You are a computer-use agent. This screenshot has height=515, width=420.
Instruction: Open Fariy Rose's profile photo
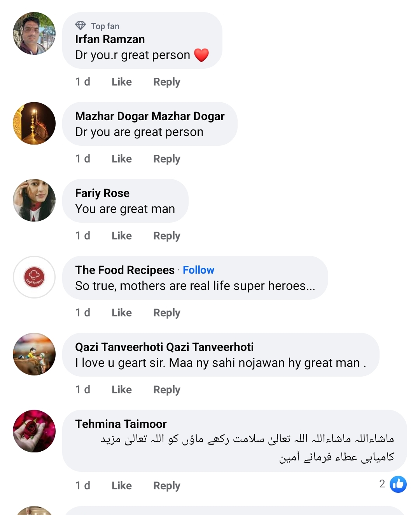pos(34,200)
